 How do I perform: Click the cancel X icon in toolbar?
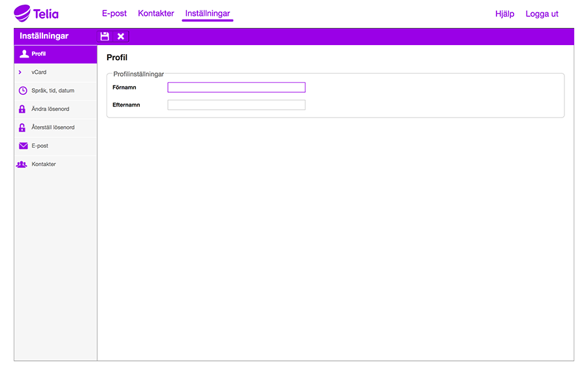pyautogui.click(x=121, y=37)
